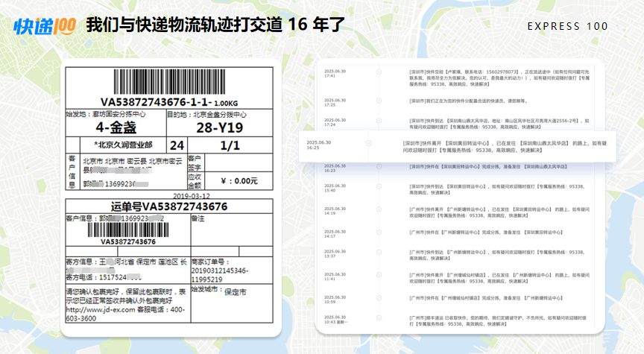Click the large barcode at top of waybill
This screenshot has width=644, height=354.
tap(169, 82)
